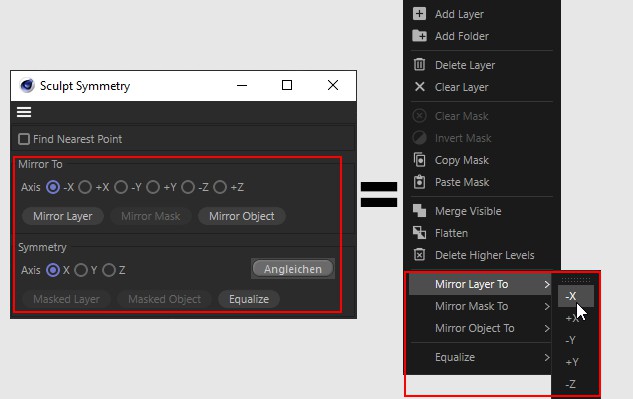This screenshot has height=399, width=633.
Task: Click the Paste Mask clipboard icon
Action: click(419, 182)
